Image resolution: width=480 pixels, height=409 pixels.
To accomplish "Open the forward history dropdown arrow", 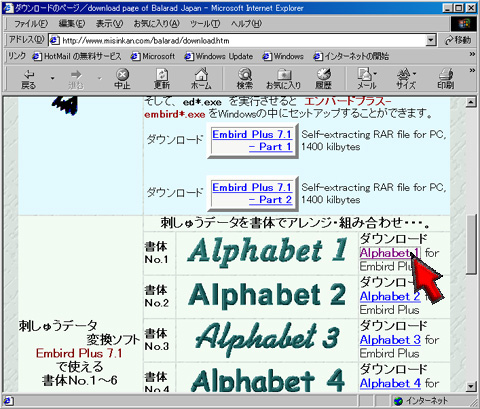I will 100,79.
